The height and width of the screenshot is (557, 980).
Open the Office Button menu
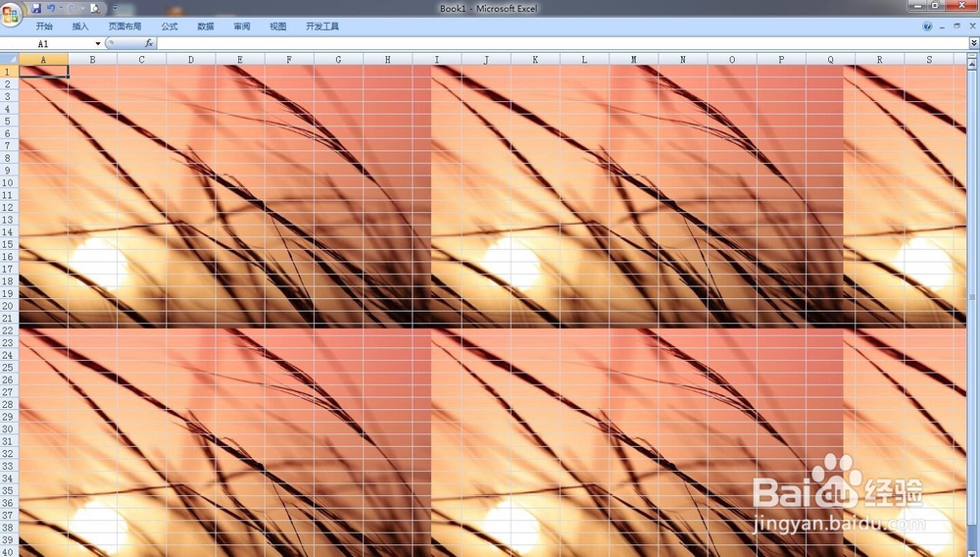11,14
